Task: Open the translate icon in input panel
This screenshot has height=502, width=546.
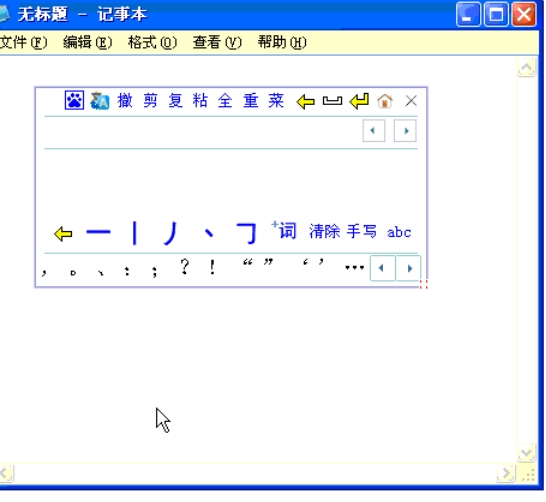Action: click(100, 101)
